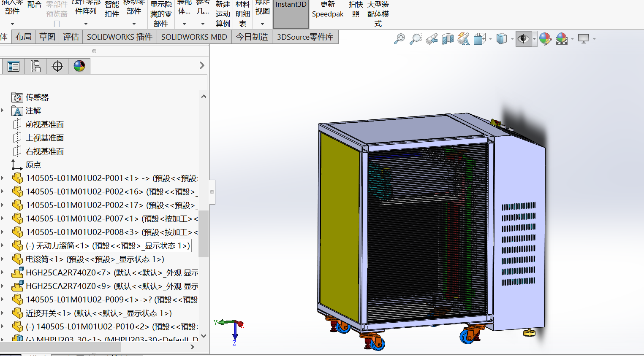This screenshot has height=356, width=644.
Task: Click the Previous View icon
Action: point(432,39)
